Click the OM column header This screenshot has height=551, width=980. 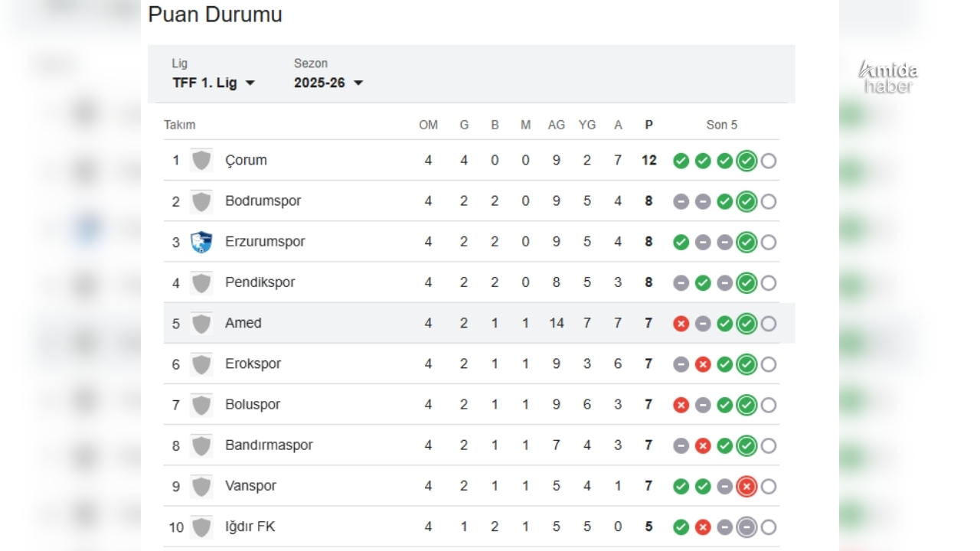pos(429,125)
